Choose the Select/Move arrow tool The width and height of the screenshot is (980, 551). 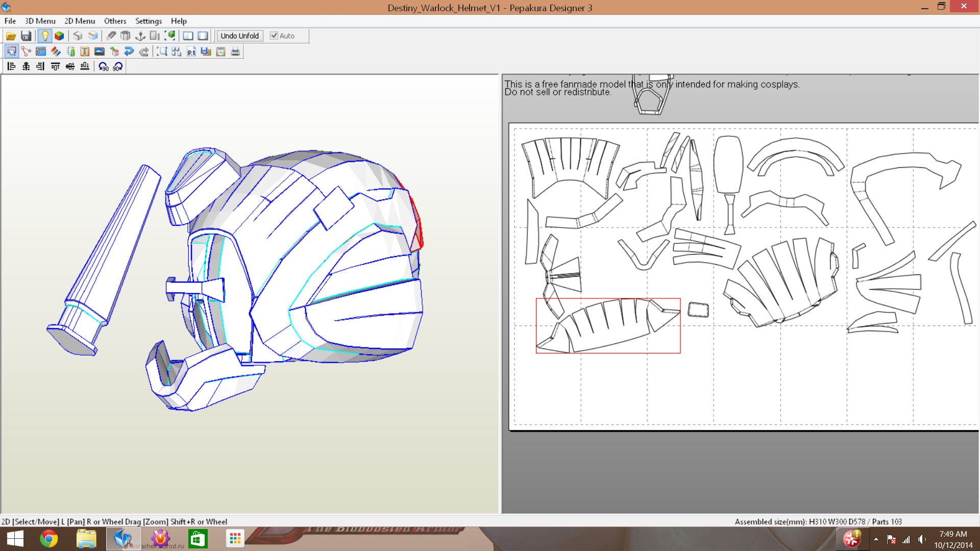[11, 52]
